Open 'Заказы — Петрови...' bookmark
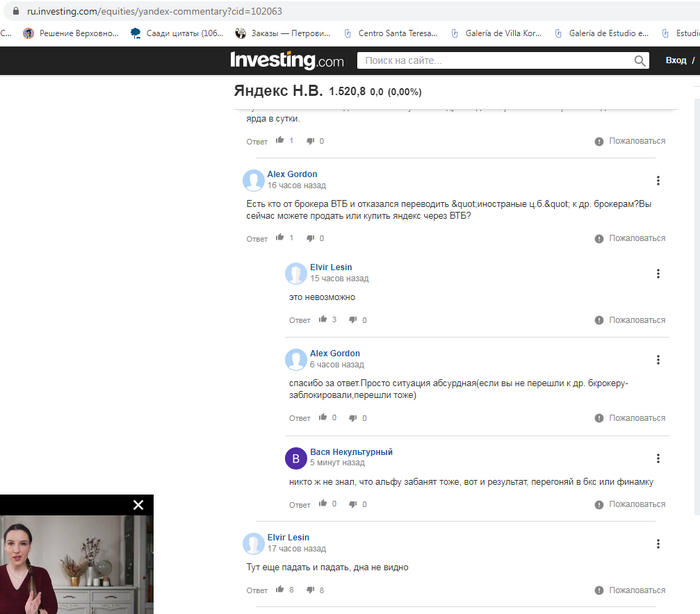700x614 pixels. coord(283,33)
